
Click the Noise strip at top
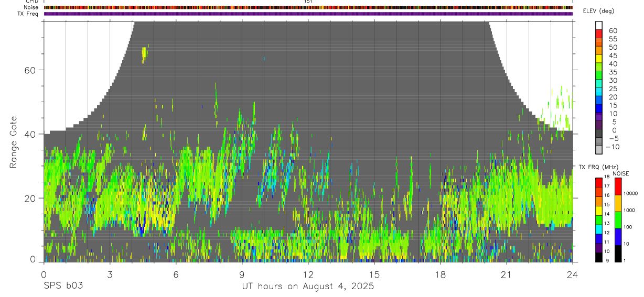(x=308, y=7)
